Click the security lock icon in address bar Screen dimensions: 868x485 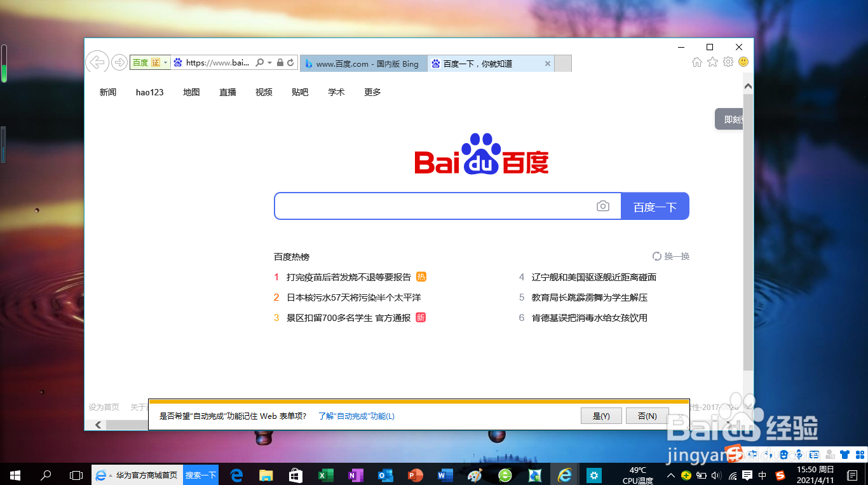[x=280, y=63]
